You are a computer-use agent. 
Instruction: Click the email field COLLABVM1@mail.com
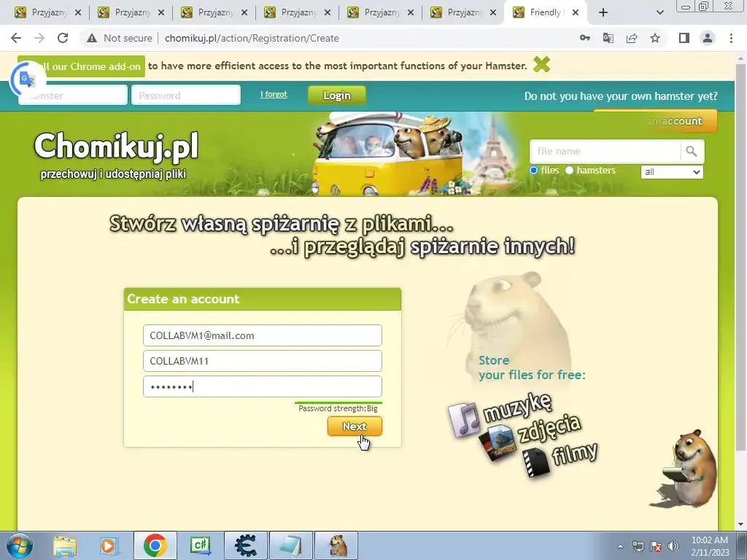(x=263, y=335)
